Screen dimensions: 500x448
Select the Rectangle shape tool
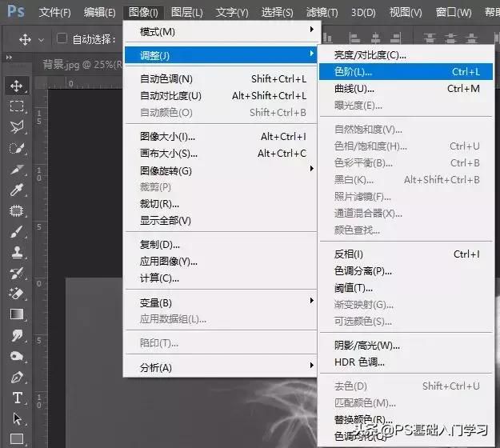coord(16,438)
